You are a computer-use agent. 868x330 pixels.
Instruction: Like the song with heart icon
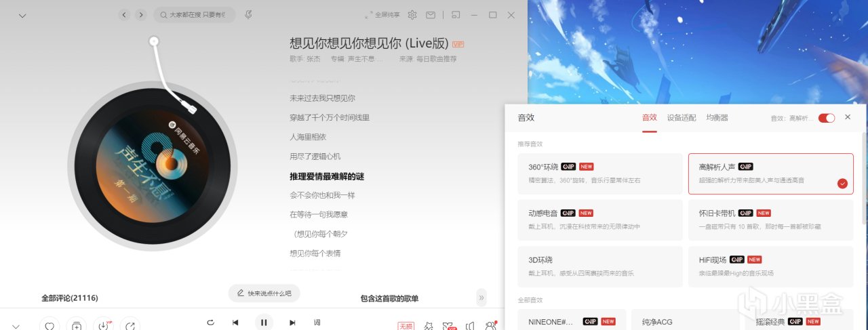(x=50, y=326)
